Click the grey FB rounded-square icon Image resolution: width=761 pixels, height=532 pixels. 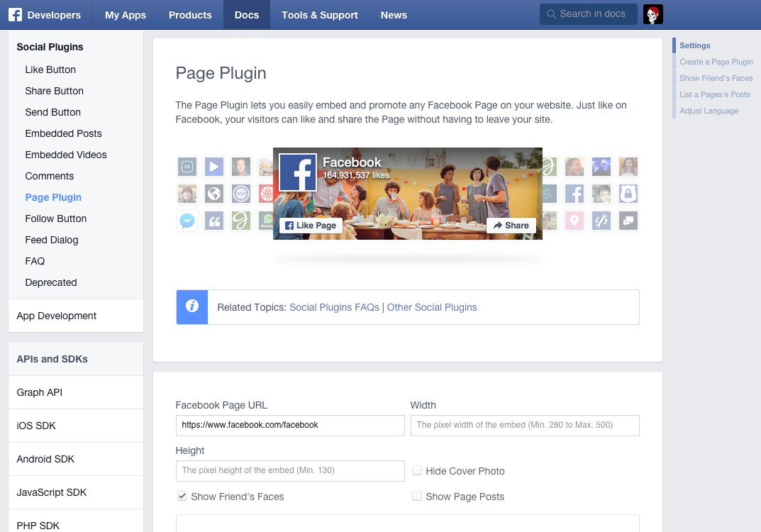click(x=187, y=167)
